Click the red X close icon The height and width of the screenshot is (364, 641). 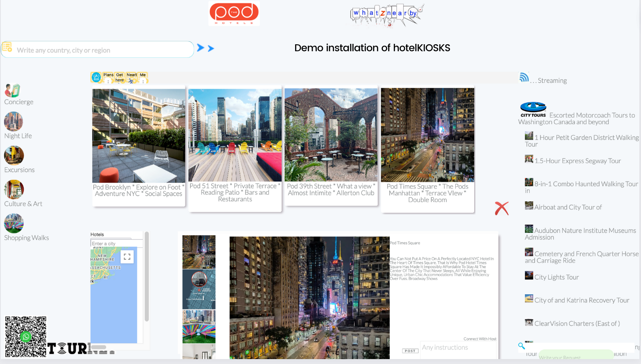[x=501, y=208]
